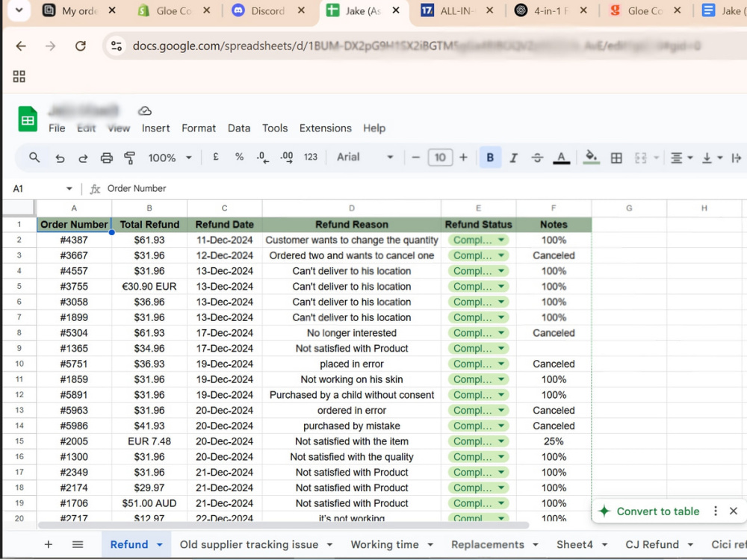
Task: Click the font size field
Action: click(440, 157)
